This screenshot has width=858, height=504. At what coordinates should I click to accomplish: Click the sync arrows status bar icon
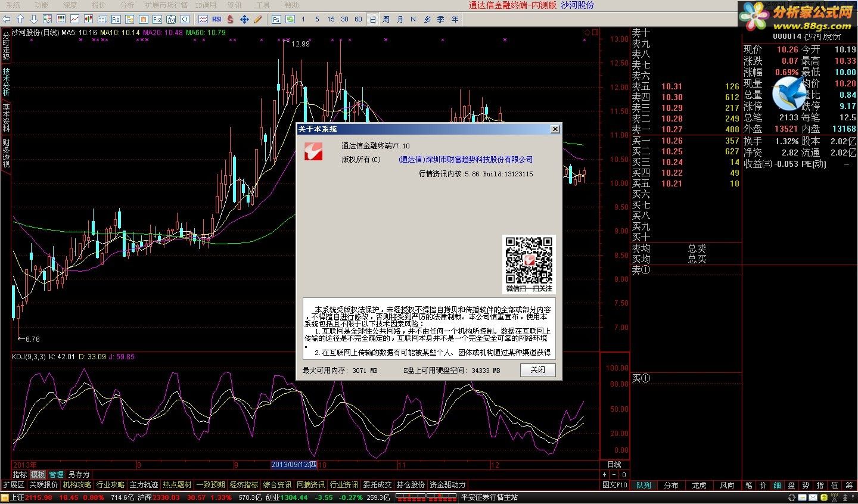click(792, 497)
